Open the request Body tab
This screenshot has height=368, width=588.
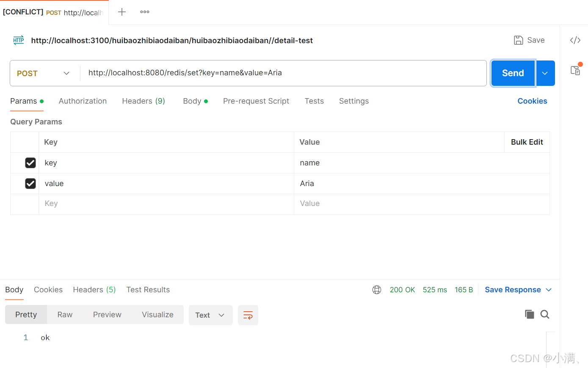(x=195, y=101)
